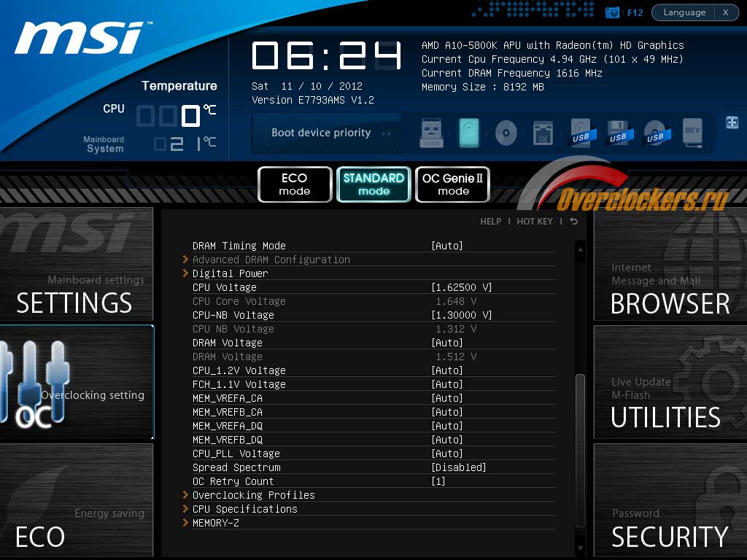This screenshot has height=560, width=747.
Task: Open the ECO energy saving panel
Action: coord(76,500)
